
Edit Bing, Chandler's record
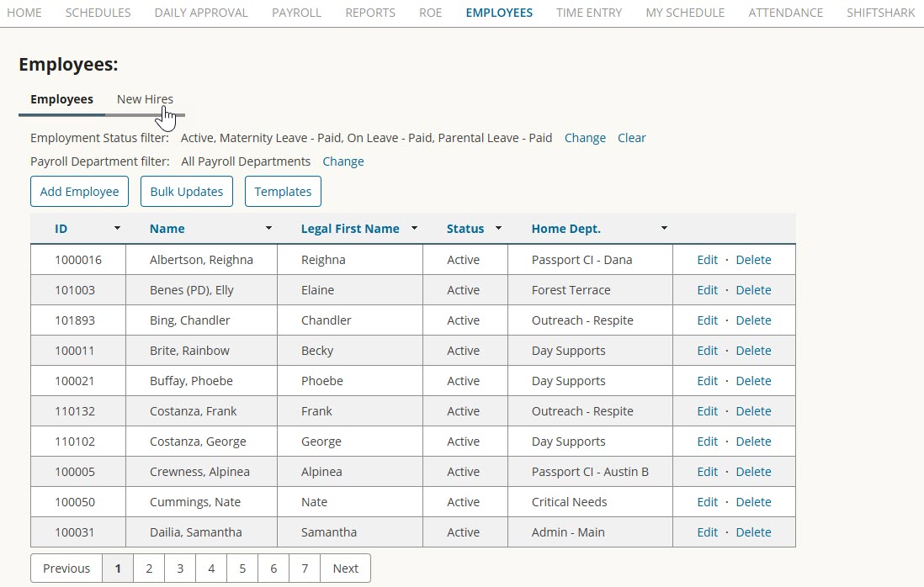click(x=707, y=320)
